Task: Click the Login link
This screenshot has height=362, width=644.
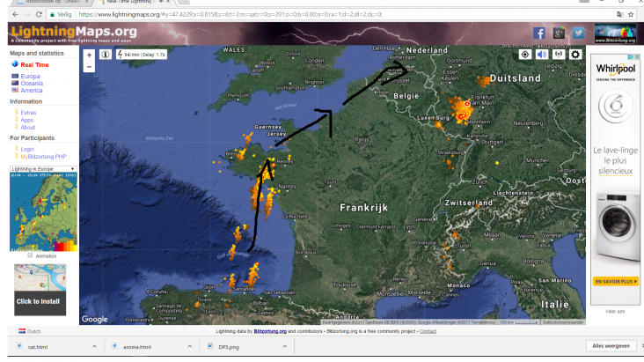Action: coord(27,149)
